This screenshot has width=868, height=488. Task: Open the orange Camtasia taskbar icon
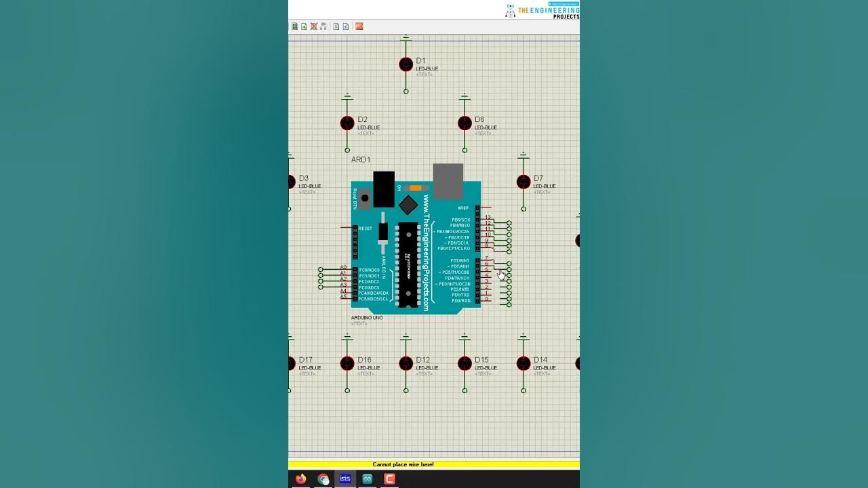tap(389, 479)
